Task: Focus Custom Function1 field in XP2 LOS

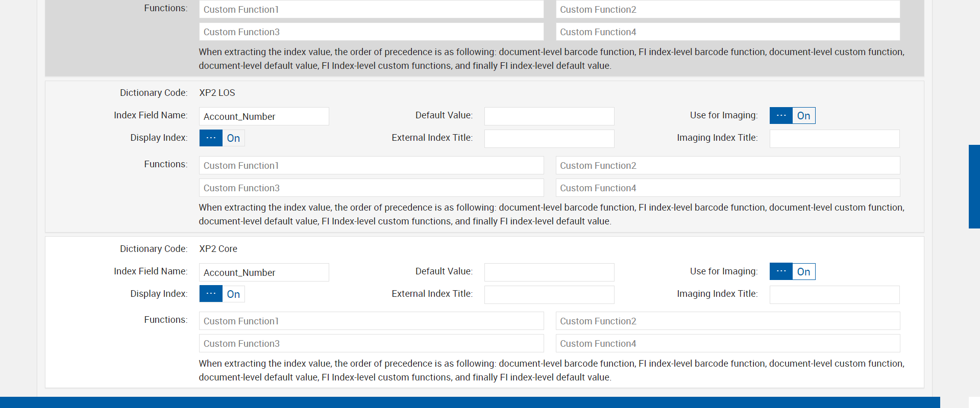Action: click(371, 166)
